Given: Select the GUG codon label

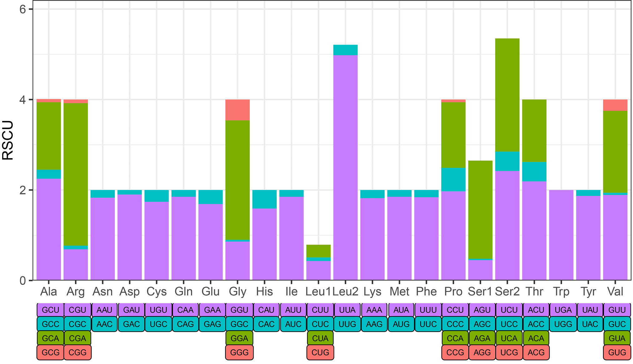Looking at the screenshot, I should click(617, 352).
